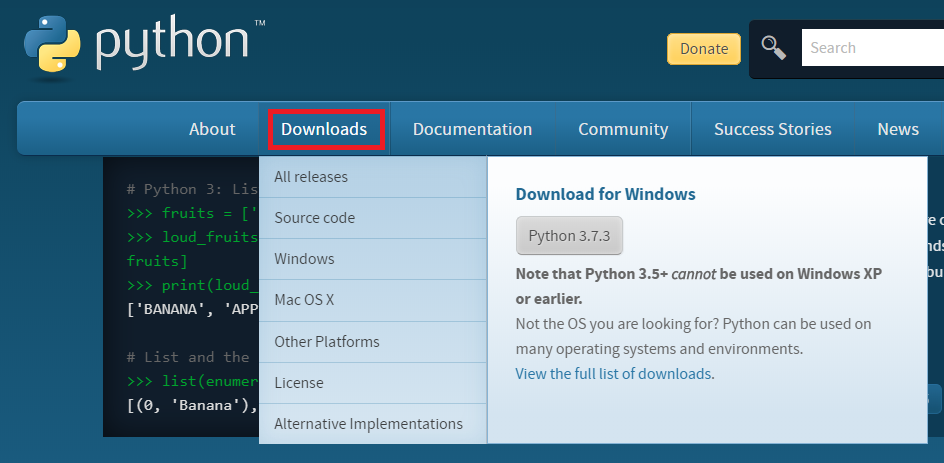The image size is (944, 463).
Task: Click the Python logo
Action: point(144,47)
